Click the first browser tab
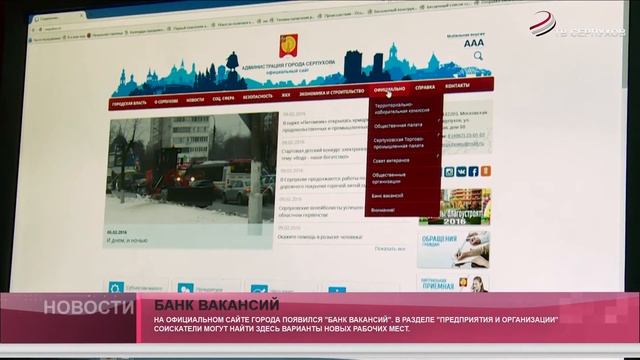The width and height of the screenshot is (640, 360). click(x=57, y=18)
